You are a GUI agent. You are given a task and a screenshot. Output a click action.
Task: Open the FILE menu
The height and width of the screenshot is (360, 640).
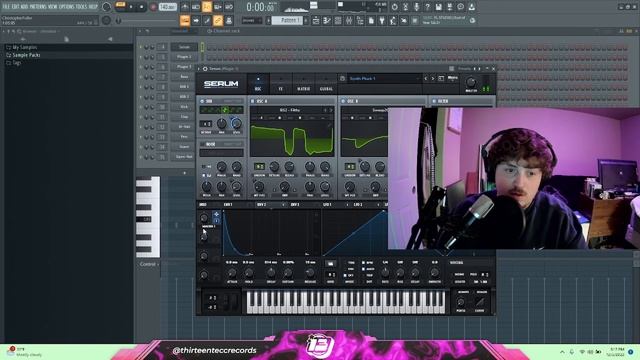(x=6, y=7)
